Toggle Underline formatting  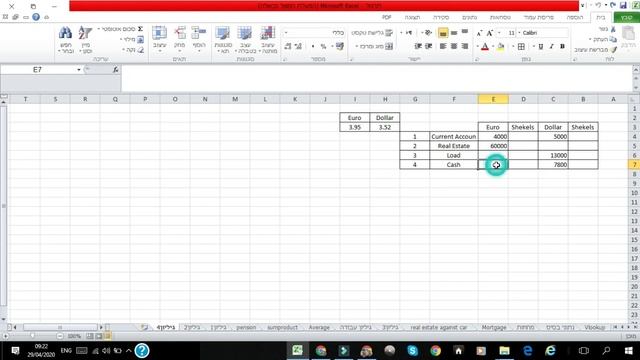[541, 47]
